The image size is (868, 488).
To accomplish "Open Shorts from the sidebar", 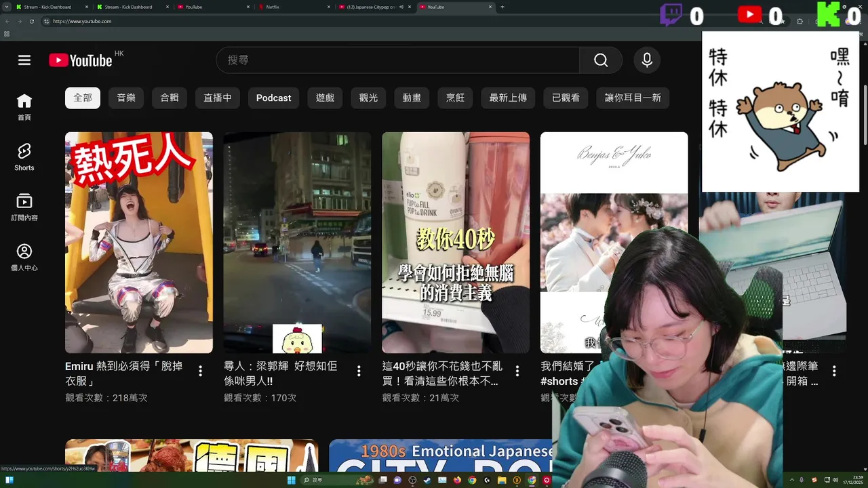I will coord(24,157).
